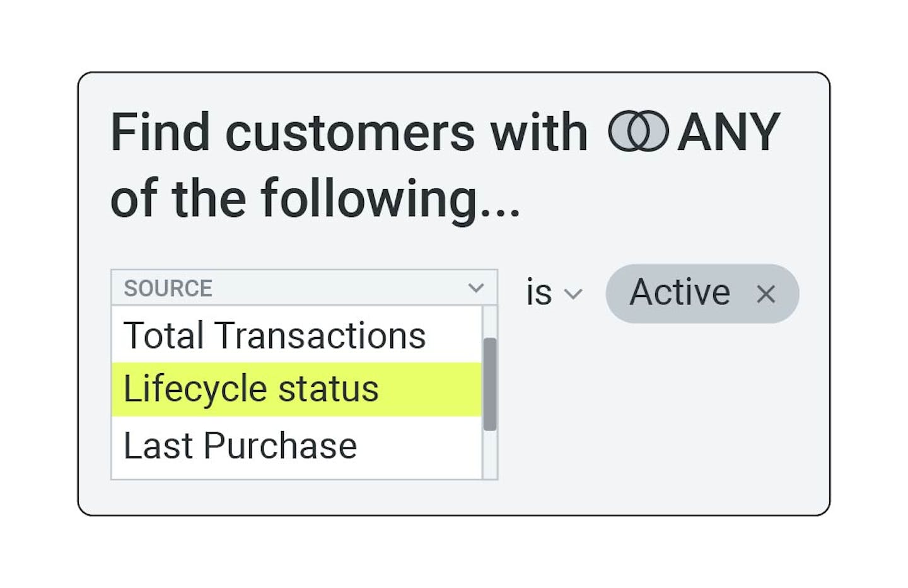Open the SOURCE dropdown field

304,288
